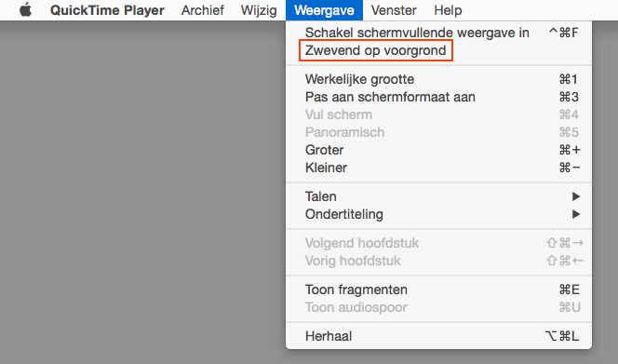Select Werkelijke grootte view size
618x364 pixels.
coord(438,79)
